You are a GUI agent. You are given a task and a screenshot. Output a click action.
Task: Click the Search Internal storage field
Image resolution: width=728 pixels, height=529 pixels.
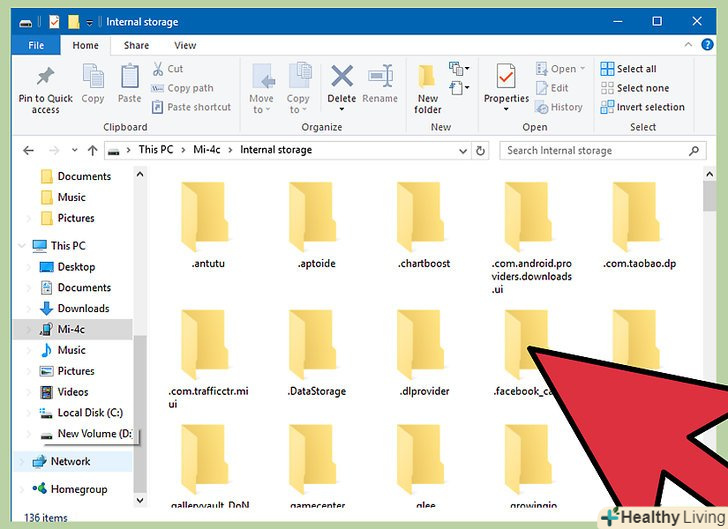603,150
